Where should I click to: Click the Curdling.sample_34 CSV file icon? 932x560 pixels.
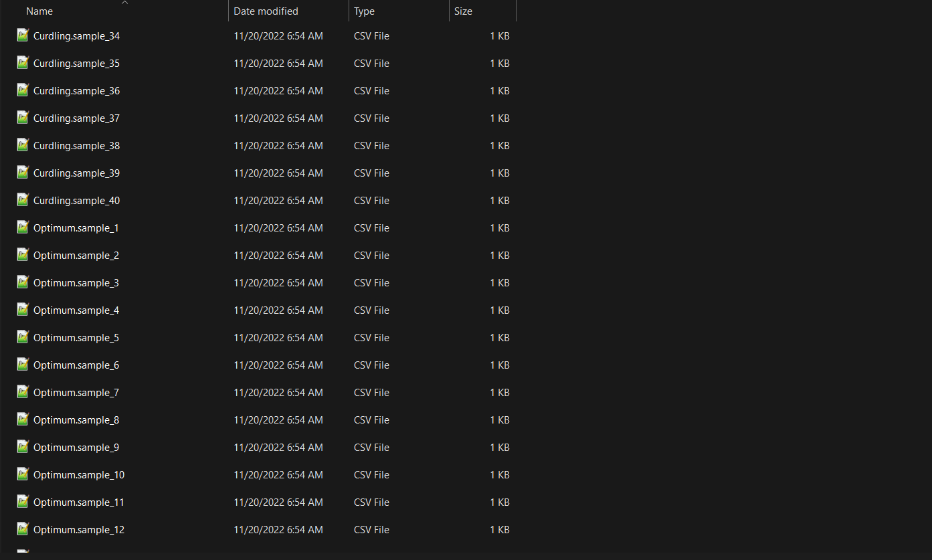coord(23,35)
